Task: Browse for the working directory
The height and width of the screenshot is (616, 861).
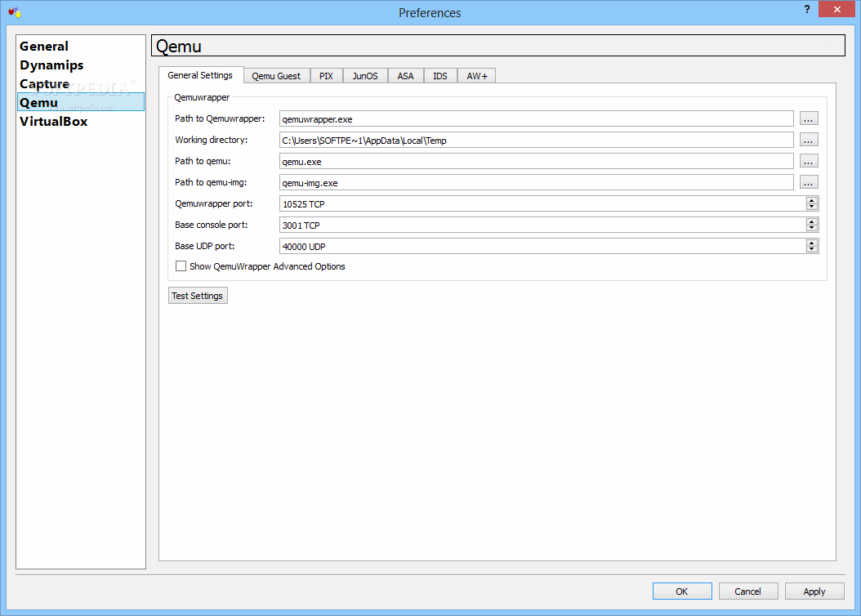Action: click(808, 140)
